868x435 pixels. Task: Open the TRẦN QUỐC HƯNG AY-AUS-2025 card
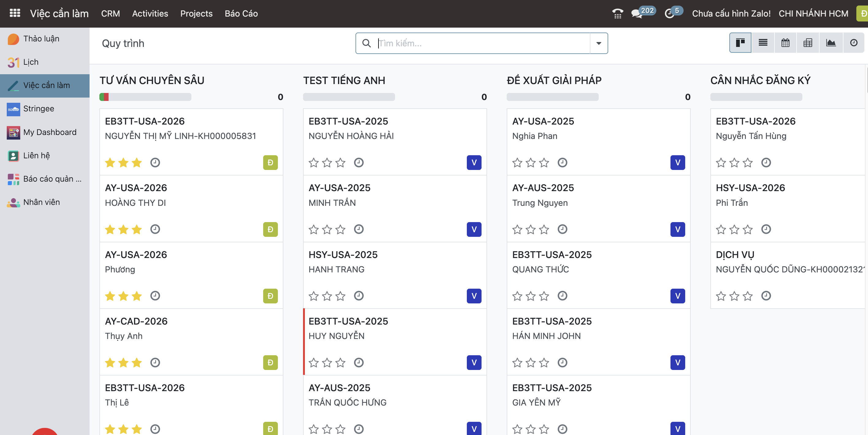395,405
